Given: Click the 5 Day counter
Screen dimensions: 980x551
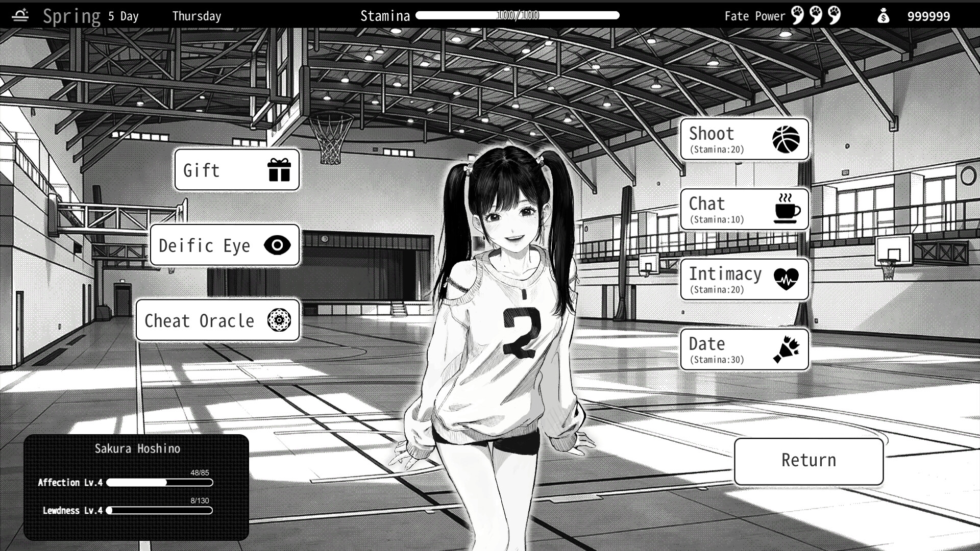Looking at the screenshot, I should point(123,16).
